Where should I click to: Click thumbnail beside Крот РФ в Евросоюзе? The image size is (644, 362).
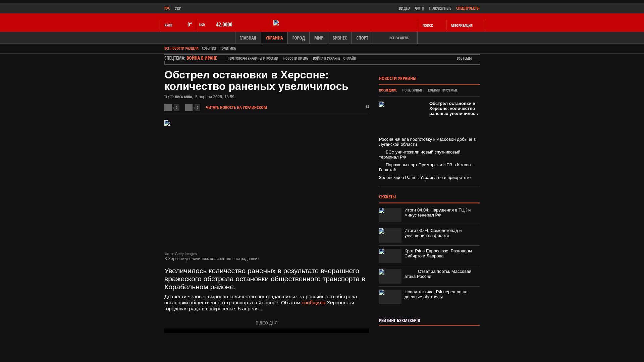coord(390,256)
